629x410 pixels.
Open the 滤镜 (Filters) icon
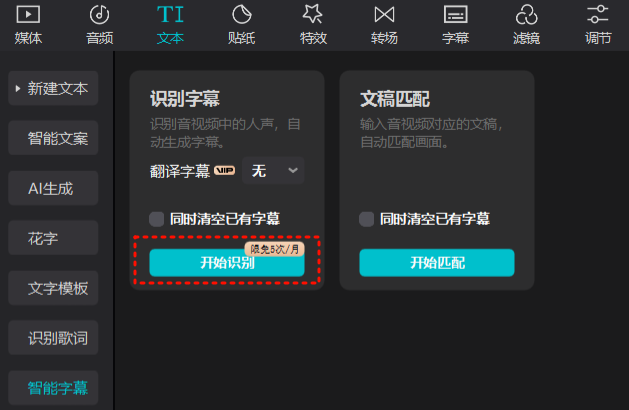526,15
